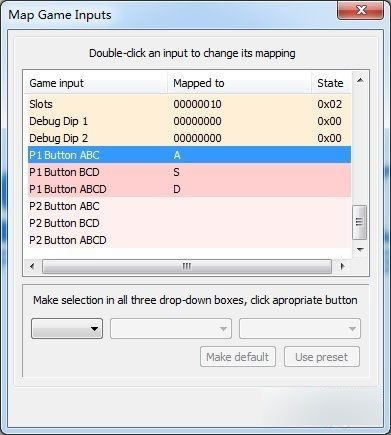
Task: Click the list's vertical scroll up arrow
Action: 360,80
